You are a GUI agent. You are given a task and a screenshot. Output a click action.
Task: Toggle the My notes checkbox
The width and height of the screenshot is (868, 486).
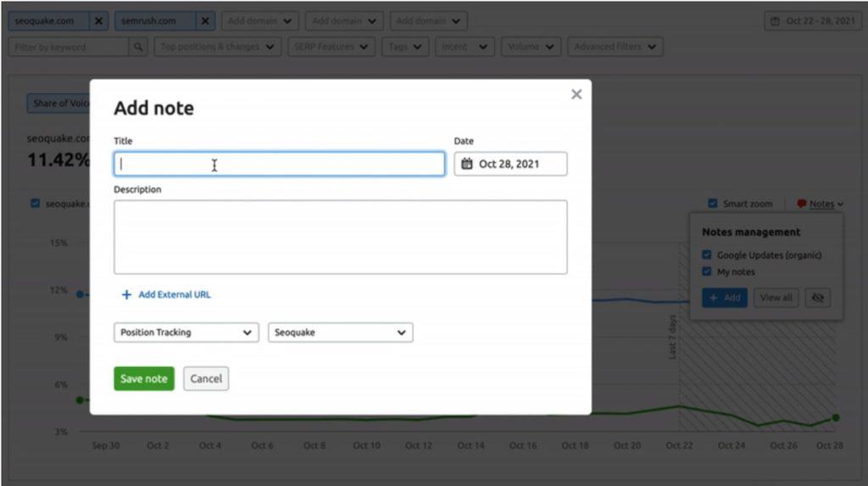[706, 271]
